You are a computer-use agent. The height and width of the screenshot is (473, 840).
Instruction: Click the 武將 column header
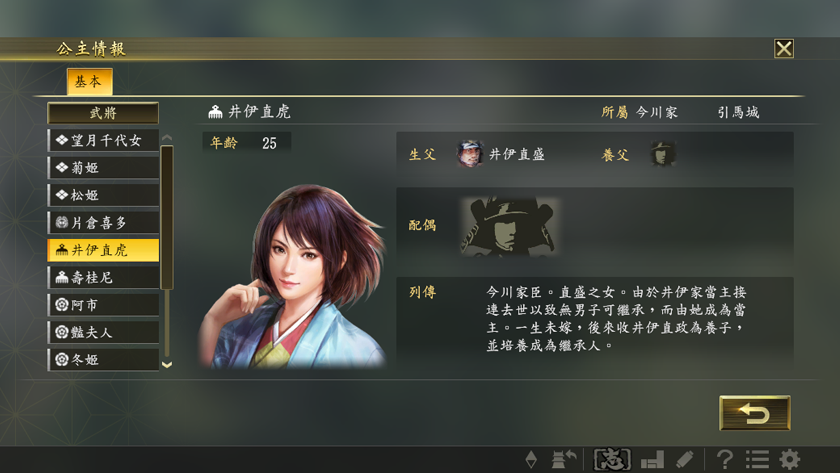[103, 113]
